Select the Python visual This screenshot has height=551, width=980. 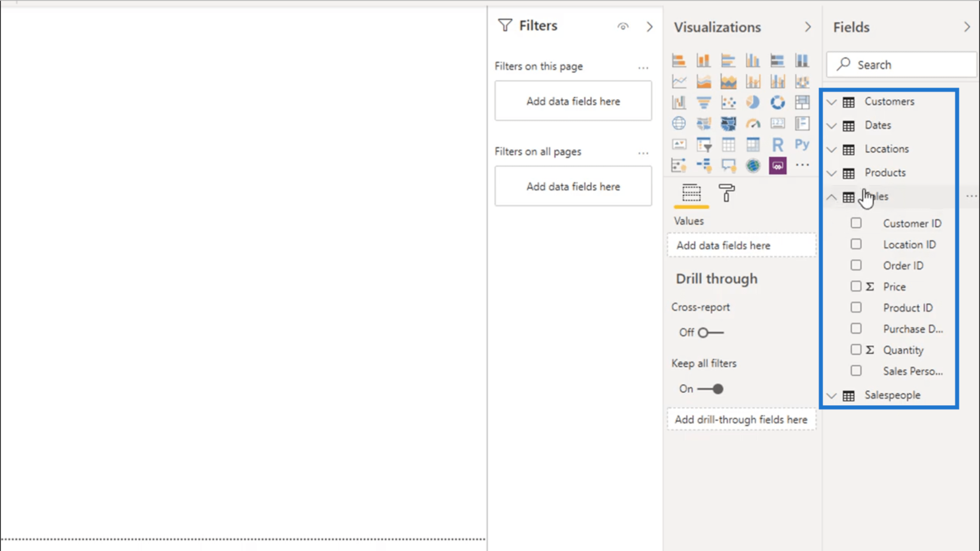(802, 145)
